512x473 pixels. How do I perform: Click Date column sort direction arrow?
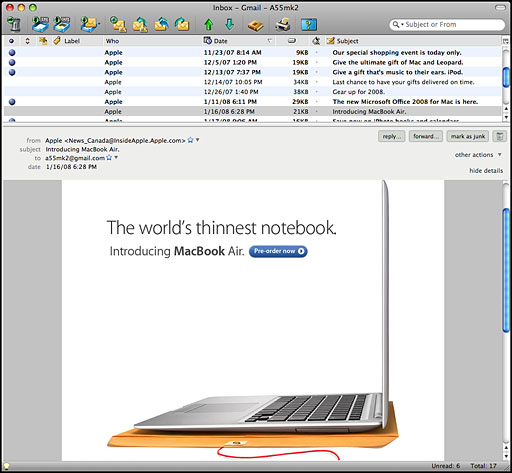click(269, 41)
